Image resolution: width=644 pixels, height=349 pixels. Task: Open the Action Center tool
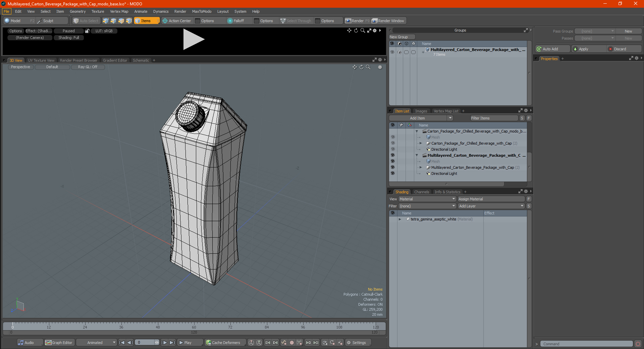pos(177,21)
